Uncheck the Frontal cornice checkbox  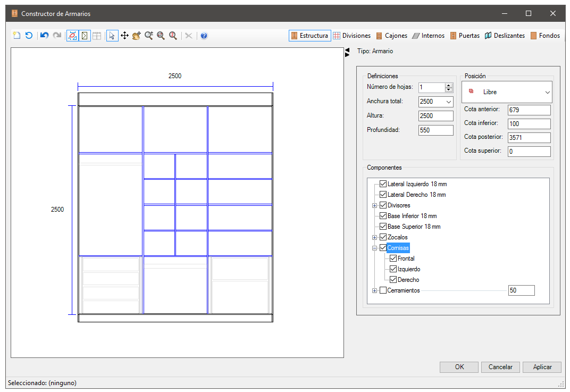(393, 258)
